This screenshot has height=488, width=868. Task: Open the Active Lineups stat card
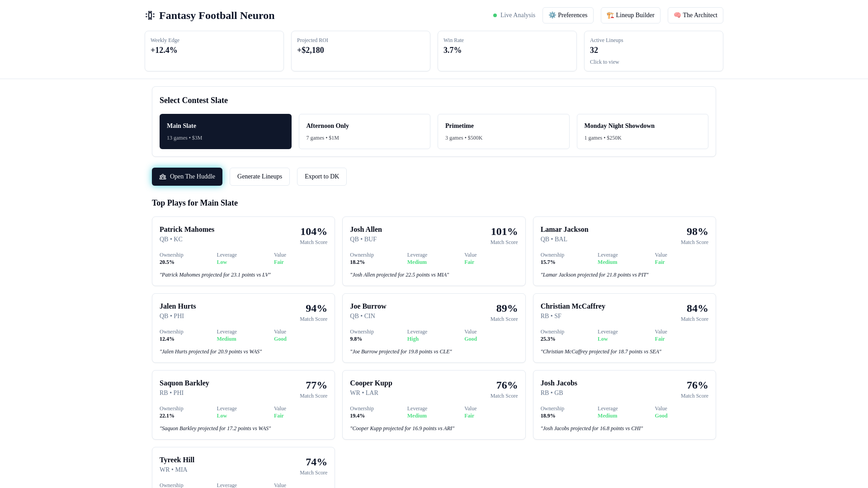click(x=654, y=51)
